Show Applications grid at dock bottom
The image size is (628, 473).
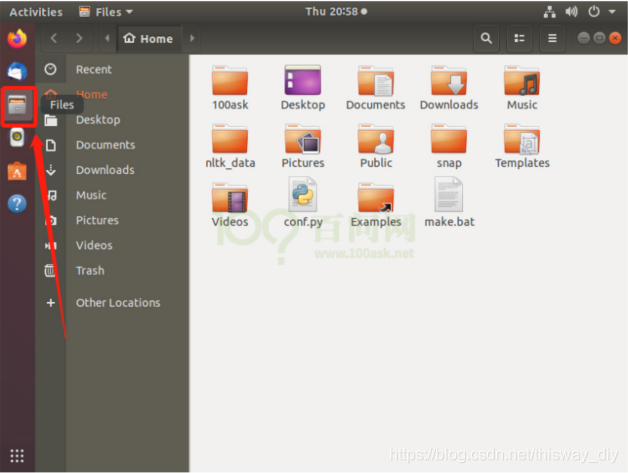(x=17, y=456)
